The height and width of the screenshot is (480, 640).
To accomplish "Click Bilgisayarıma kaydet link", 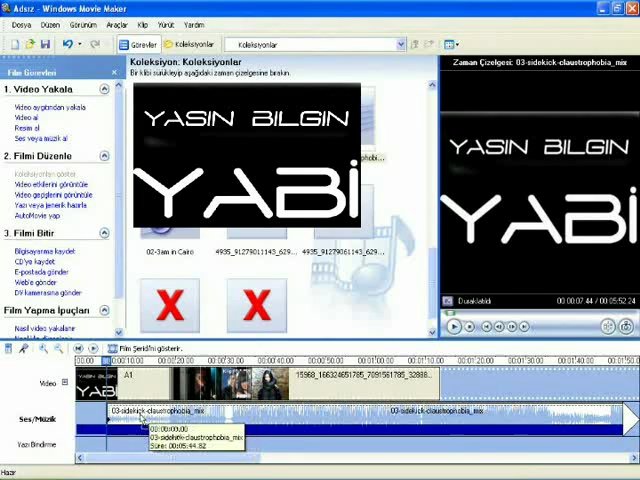I will [x=45, y=251].
